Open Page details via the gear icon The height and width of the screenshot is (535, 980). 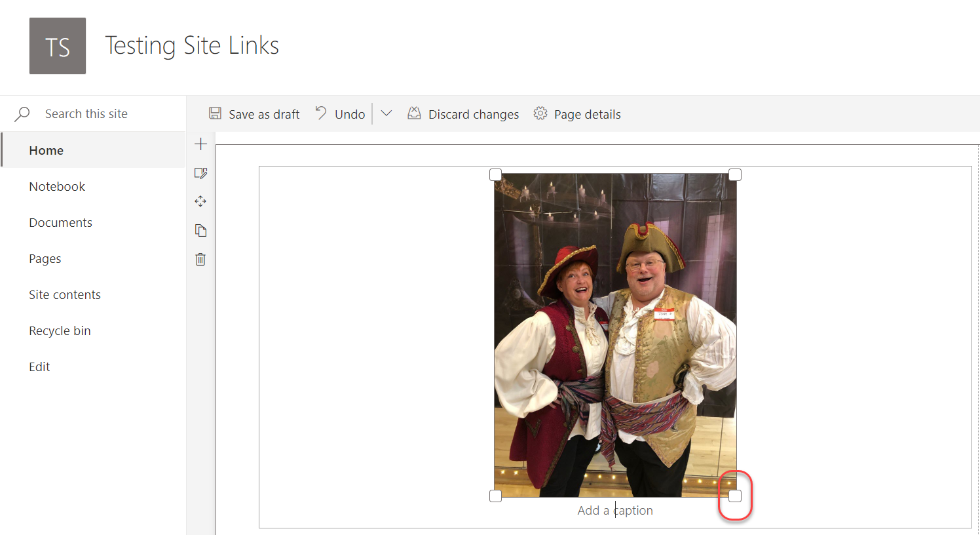point(540,113)
